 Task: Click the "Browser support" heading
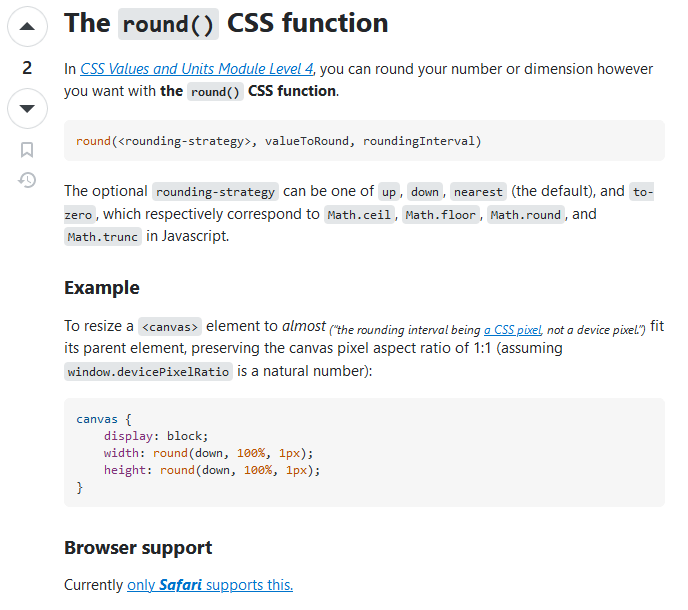click(138, 548)
